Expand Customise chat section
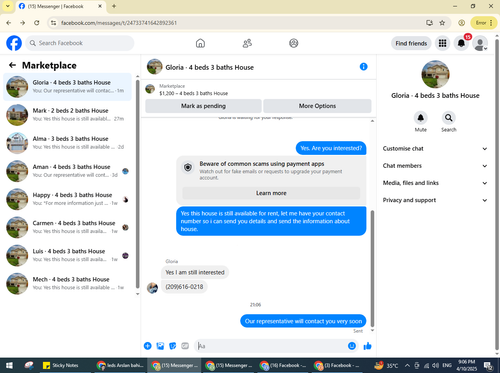Image resolution: width=500 pixels, height=373 pixels. [435, 149]
